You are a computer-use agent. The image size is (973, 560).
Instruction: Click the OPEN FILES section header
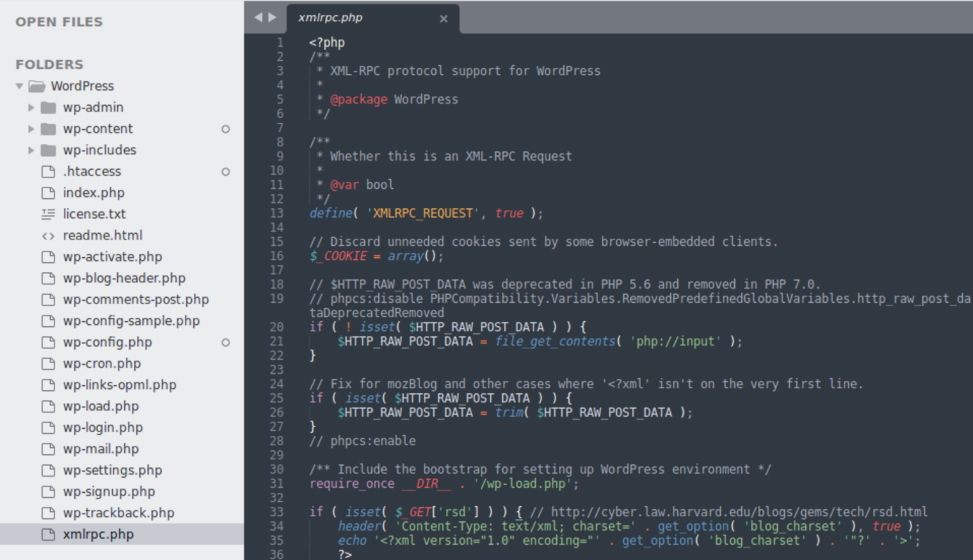(x=58, y=22)
